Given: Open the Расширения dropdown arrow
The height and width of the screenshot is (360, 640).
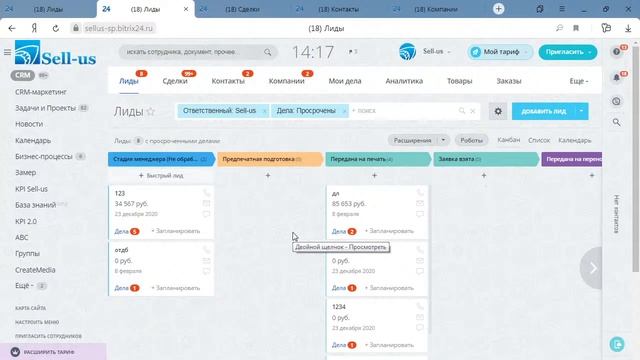Looking at the screenshot, I should click(x=443, y=140).
